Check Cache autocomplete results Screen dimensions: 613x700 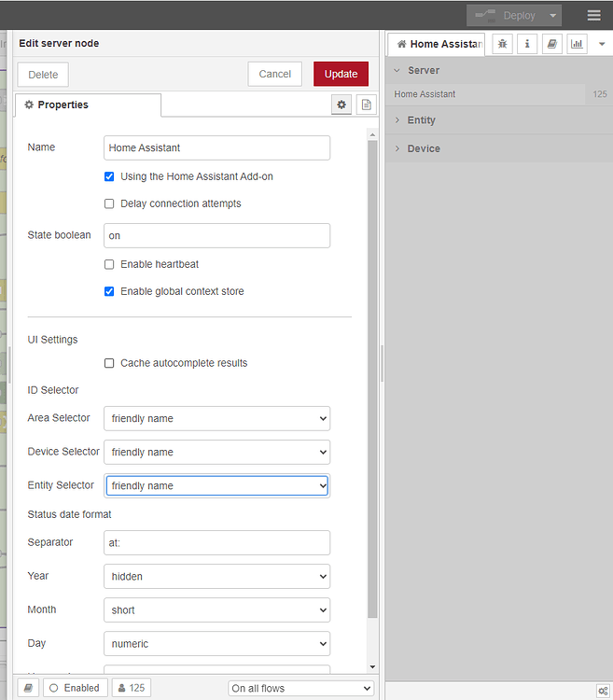pyautogui.click(x=109, y=363)
